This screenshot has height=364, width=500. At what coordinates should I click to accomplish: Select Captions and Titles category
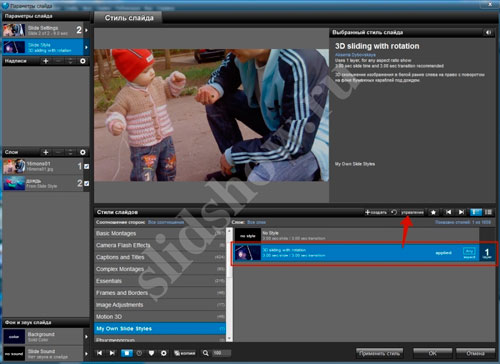click(x=160, y=257)
